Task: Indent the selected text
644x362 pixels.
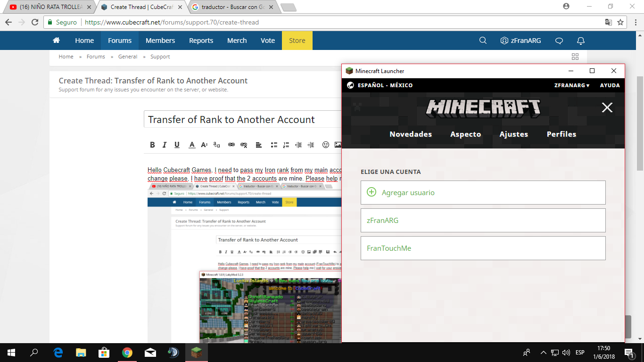Action: point(311,145)
